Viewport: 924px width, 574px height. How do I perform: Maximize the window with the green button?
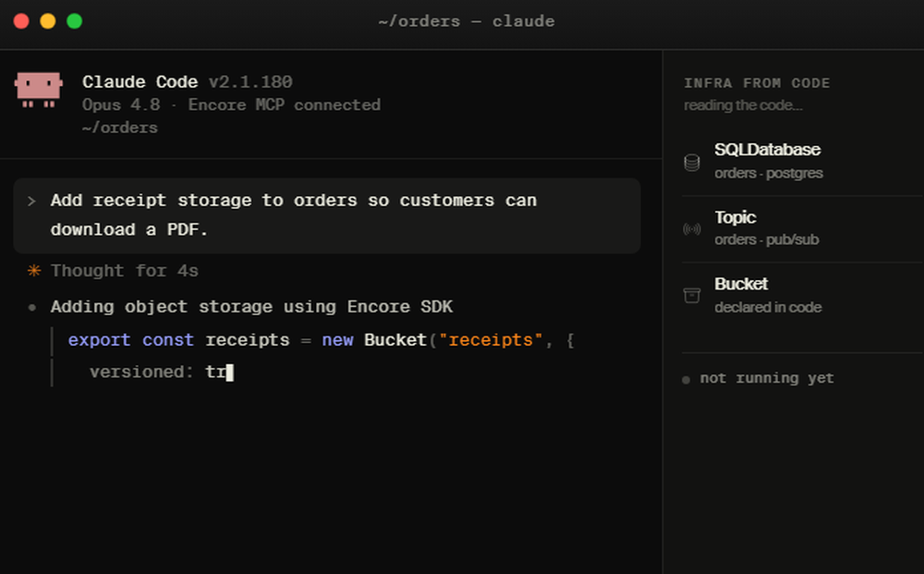tap(74, 21)
